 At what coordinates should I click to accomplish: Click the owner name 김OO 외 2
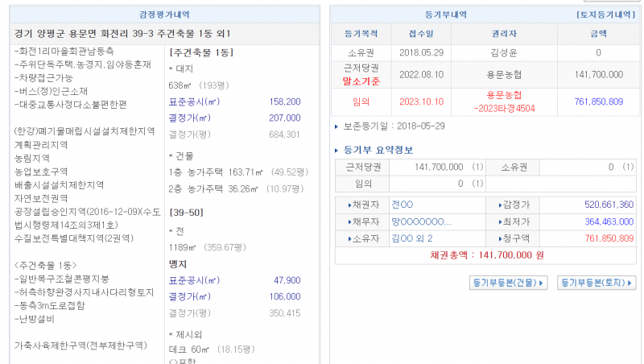[x=411, y=238]
